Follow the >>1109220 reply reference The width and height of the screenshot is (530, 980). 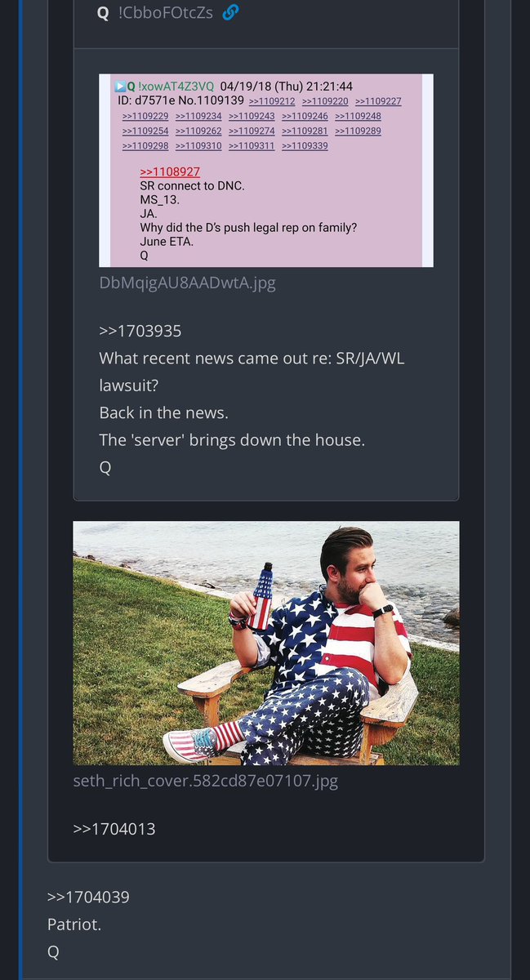(325, 101)
